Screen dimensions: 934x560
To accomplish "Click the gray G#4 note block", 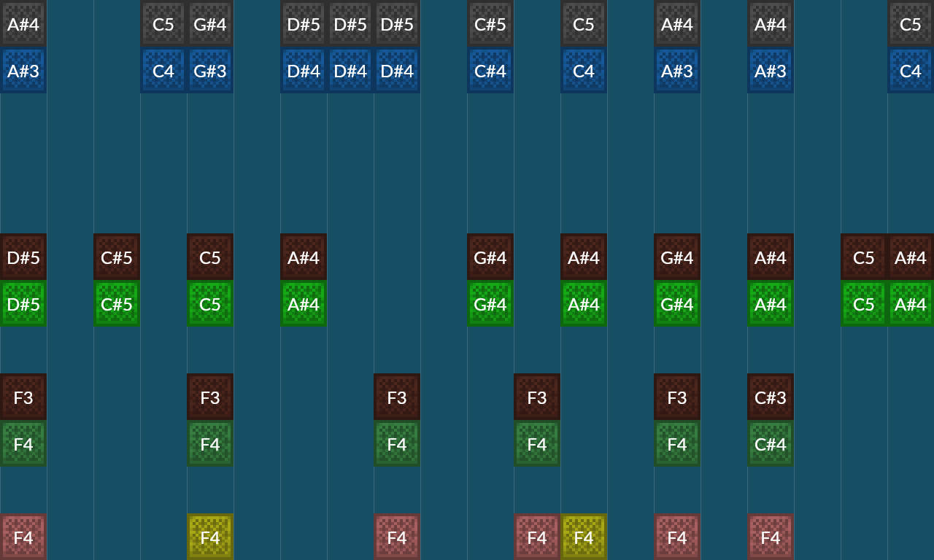I will coord(210,23).
